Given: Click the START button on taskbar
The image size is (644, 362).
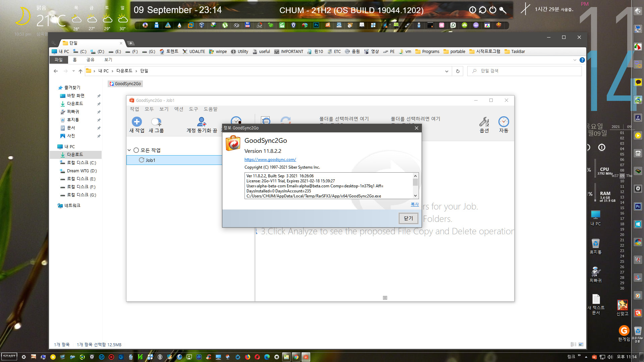Looking at the screenshot, I should [9, 356].
